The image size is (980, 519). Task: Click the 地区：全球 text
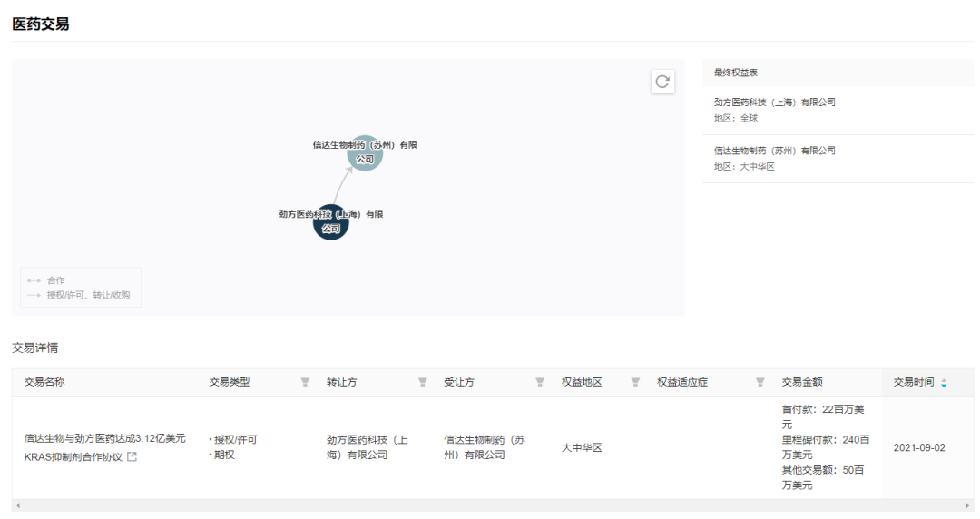[736, 118]
